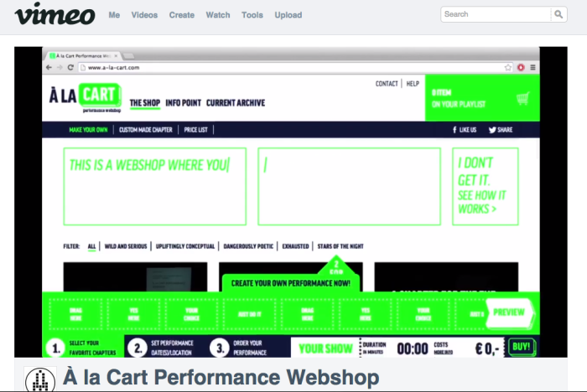The image size is (587, 392).
Task: Click the search magnifier icon
Action: tap(558, 14)
